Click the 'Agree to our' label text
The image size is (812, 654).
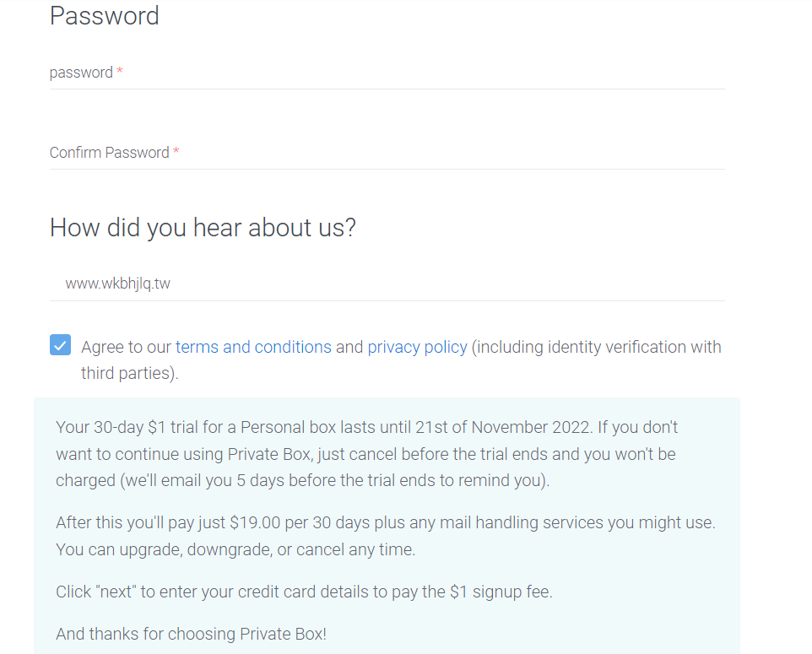(x=126, y=347)
